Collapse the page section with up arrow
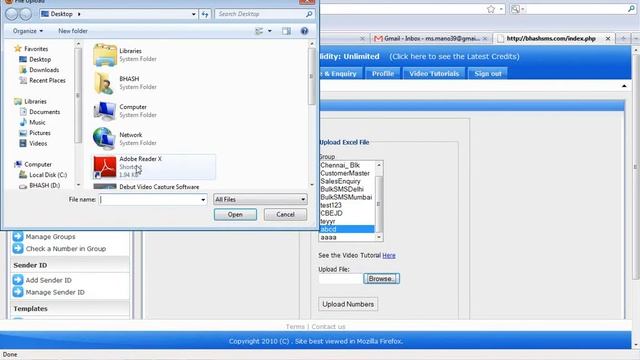The height and width of the screenshot is (360, 640). 624,86
